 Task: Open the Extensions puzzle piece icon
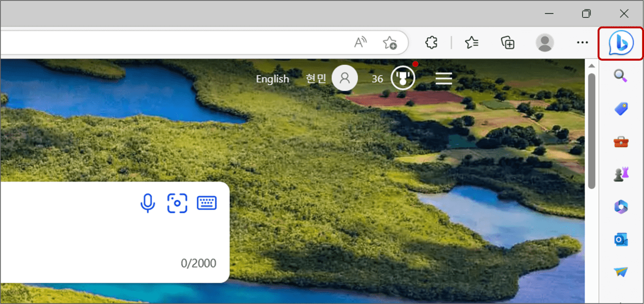[x=431, y=42]
